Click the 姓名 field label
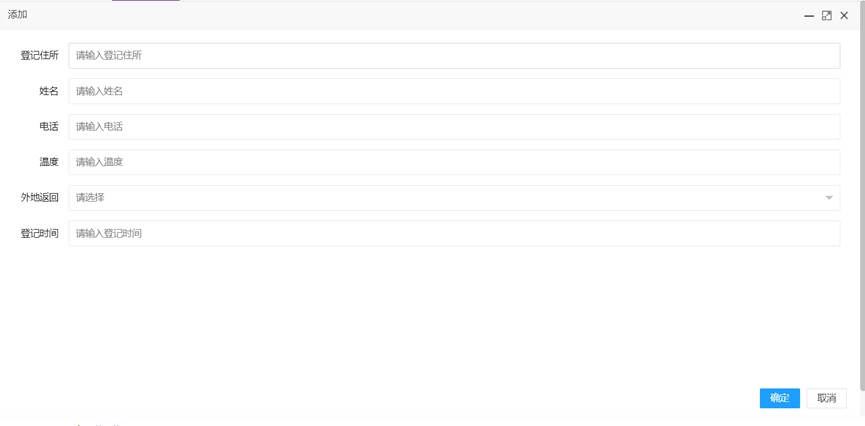865x426 pixels. point(49,91)
